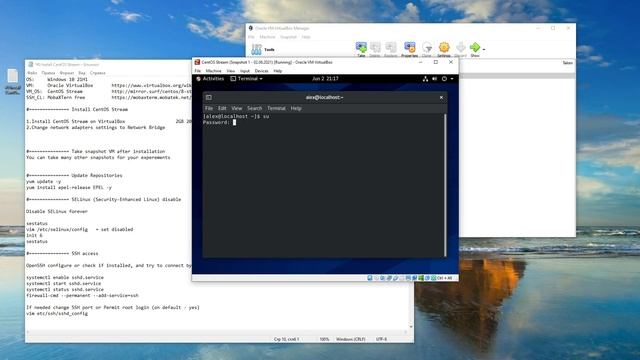Open Help menu of CentOS VM window
The image size is (640, 360).
pos(278,71)
